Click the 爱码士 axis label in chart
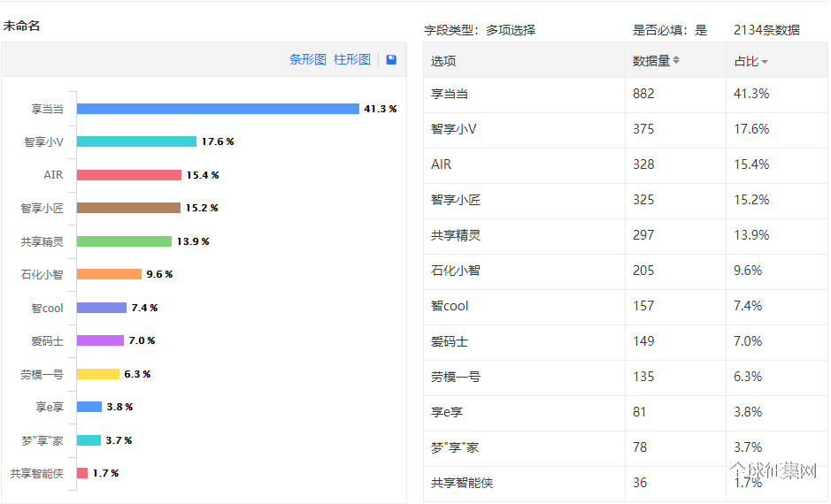This screenshot has height=504, width=831. click(47, 341)
